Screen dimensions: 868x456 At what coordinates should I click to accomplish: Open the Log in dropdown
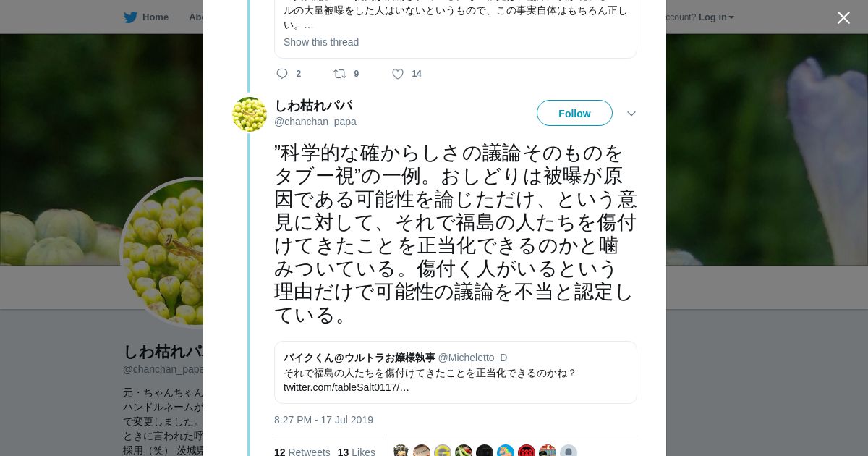click(715, 17)
